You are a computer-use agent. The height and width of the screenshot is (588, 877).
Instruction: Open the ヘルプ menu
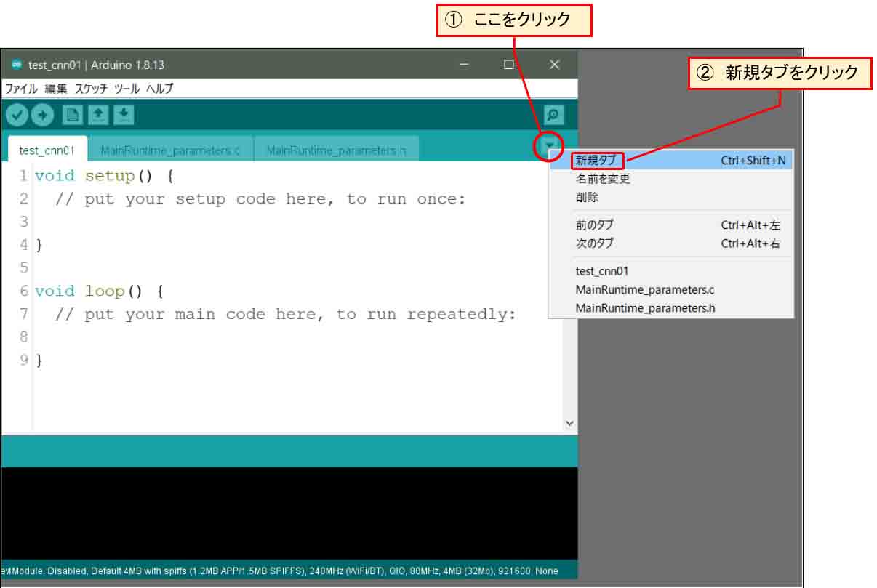pyautogui.click(x=159, y=89)
